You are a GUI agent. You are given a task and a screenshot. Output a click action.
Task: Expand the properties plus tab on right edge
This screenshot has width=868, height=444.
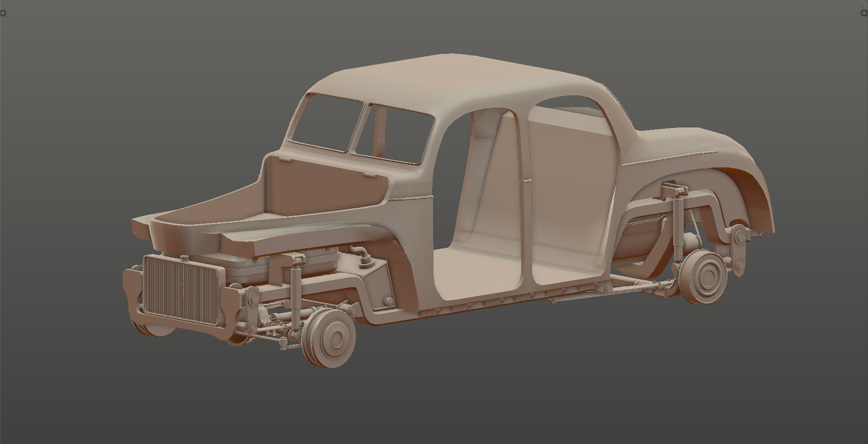tap(864, 13)
